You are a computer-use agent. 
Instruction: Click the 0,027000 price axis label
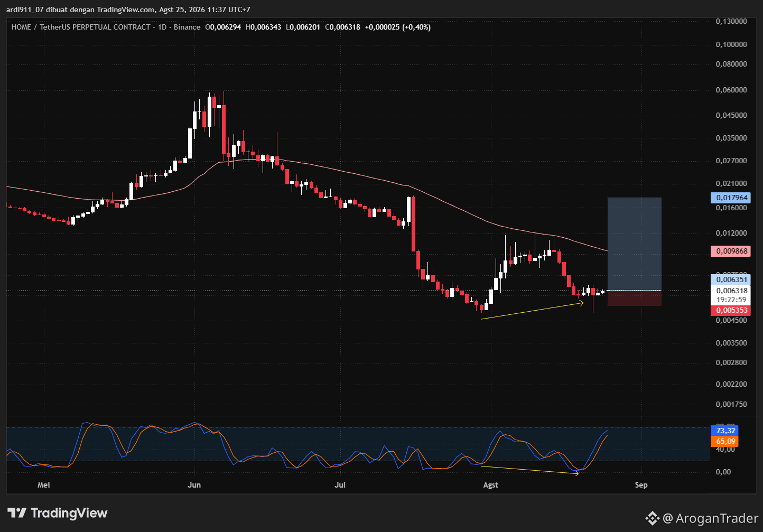click(732, 161)
